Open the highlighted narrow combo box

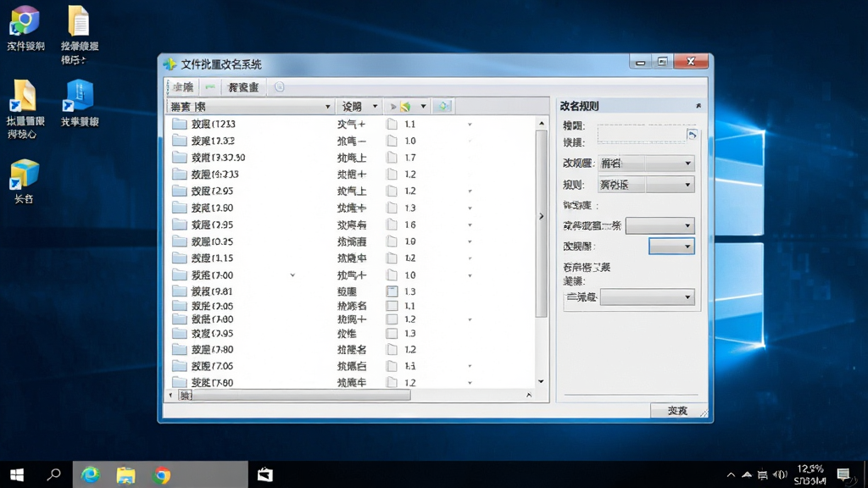point(671,247)
